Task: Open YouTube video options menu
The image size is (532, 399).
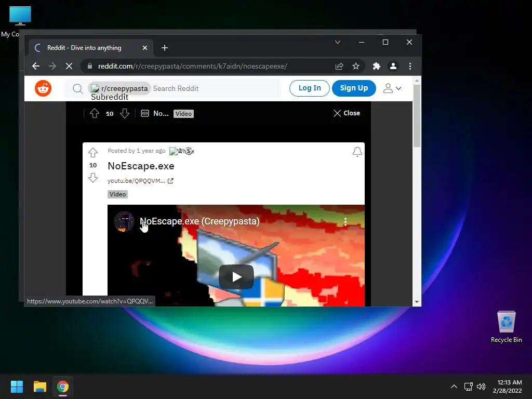Action: (x=345, y=221)
